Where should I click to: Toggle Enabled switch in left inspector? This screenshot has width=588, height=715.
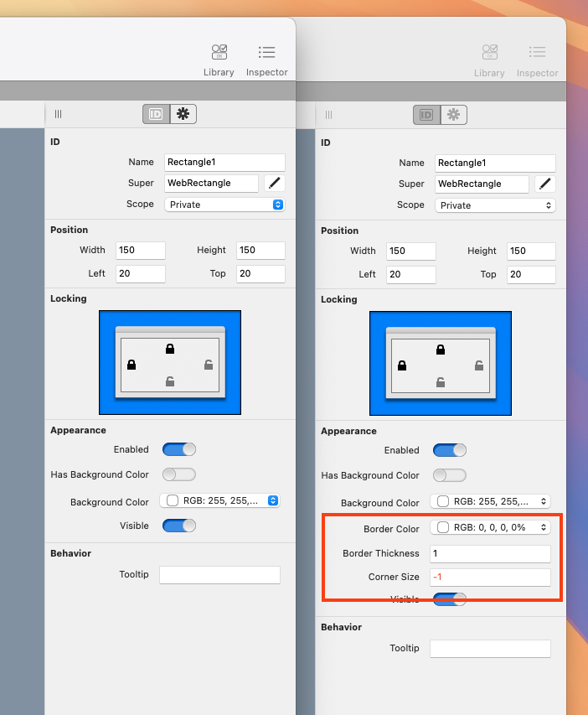[179, 449]
